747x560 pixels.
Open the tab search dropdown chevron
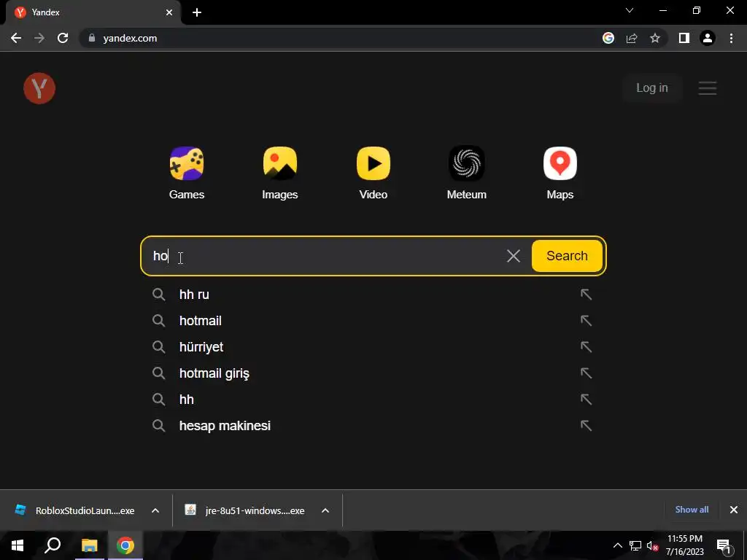coord(630,10)
